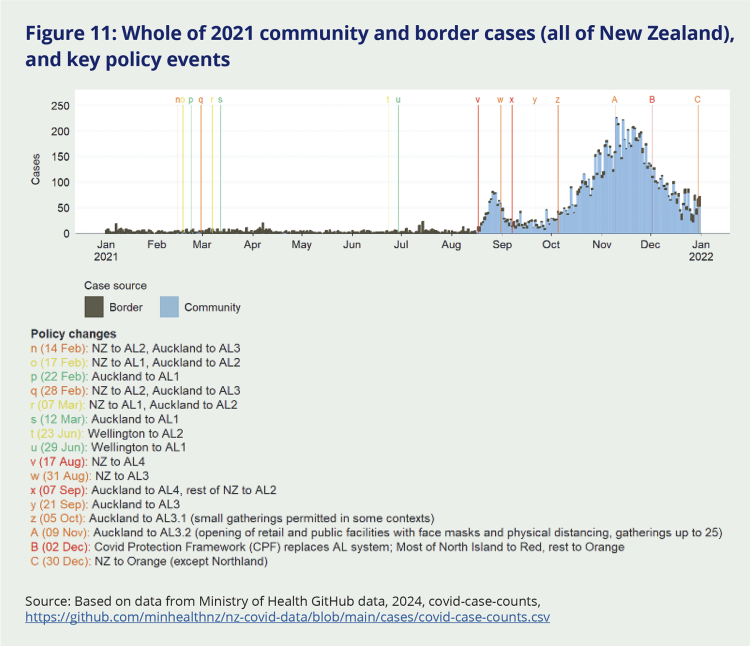Click 'w (31 Aug): NZ to AL3'
Screen dimensions: 750x646
pos(89,476)
